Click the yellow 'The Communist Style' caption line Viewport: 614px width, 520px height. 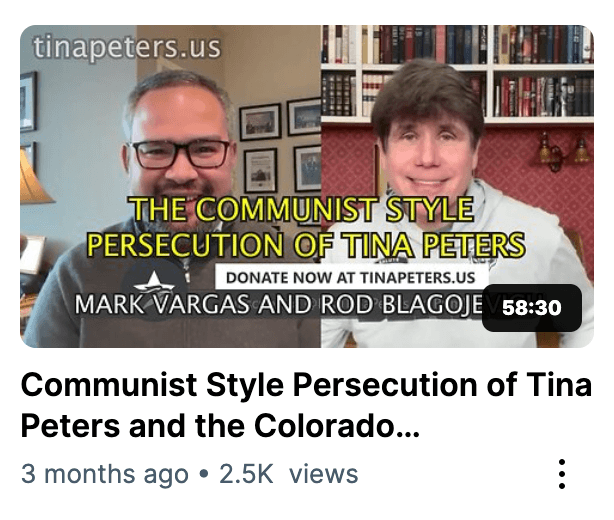[302, 209]
